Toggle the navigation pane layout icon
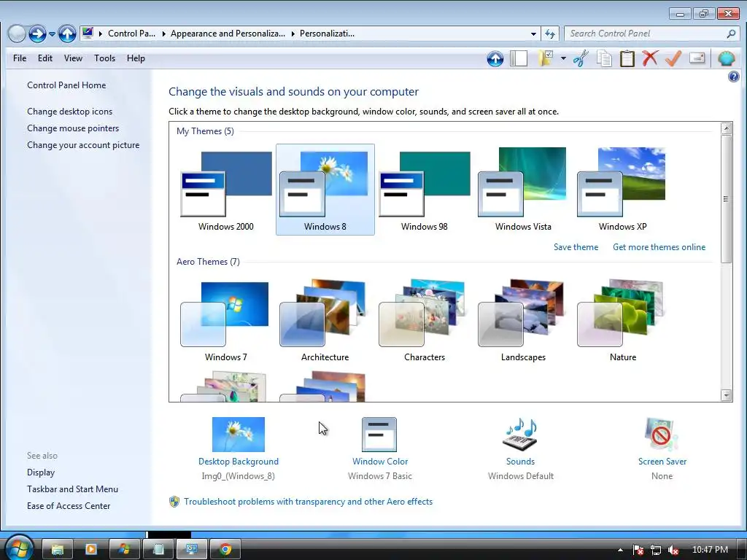This screenshot has height=560, width=747. [519, 58]
